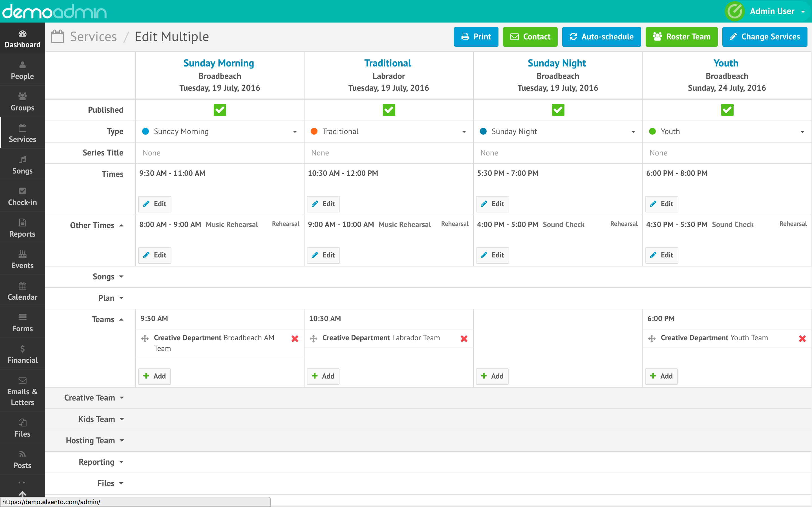
Task: Open the Type dropdown showing Sunday Night
Action: click(x=557, y=132)
